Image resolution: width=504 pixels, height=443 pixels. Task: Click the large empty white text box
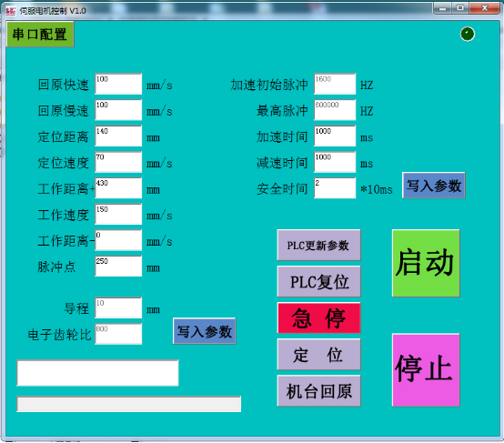click(97, 373)
